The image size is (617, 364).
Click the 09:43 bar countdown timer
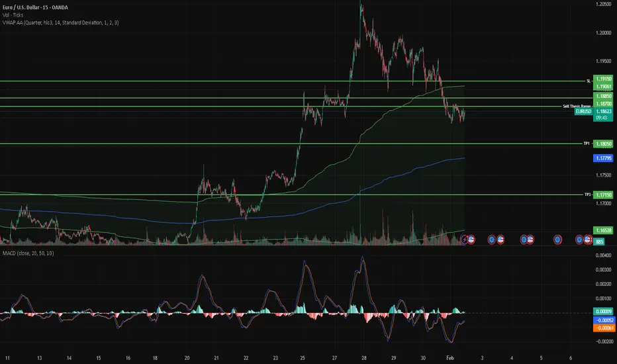pos(601,118)
